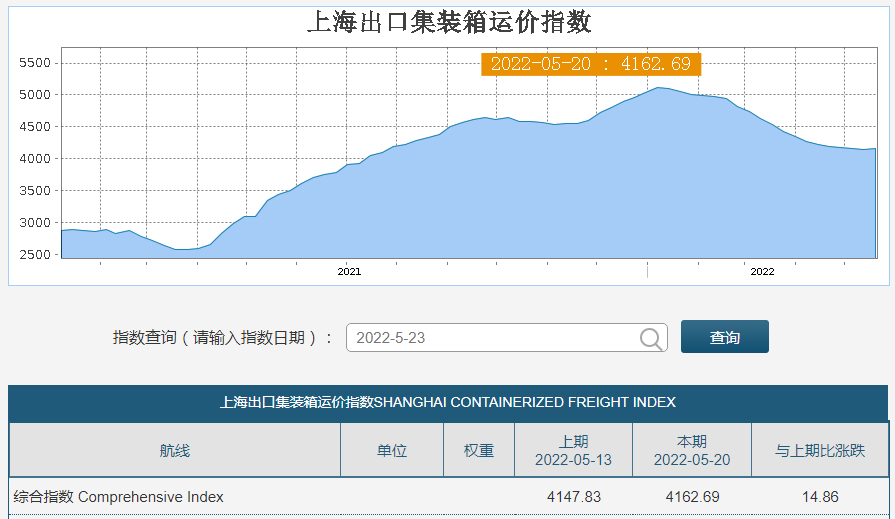This screenshot has width=895, height=519.
Task: Select the 上期 2022-05-13 column header
Action: [573, 450]
